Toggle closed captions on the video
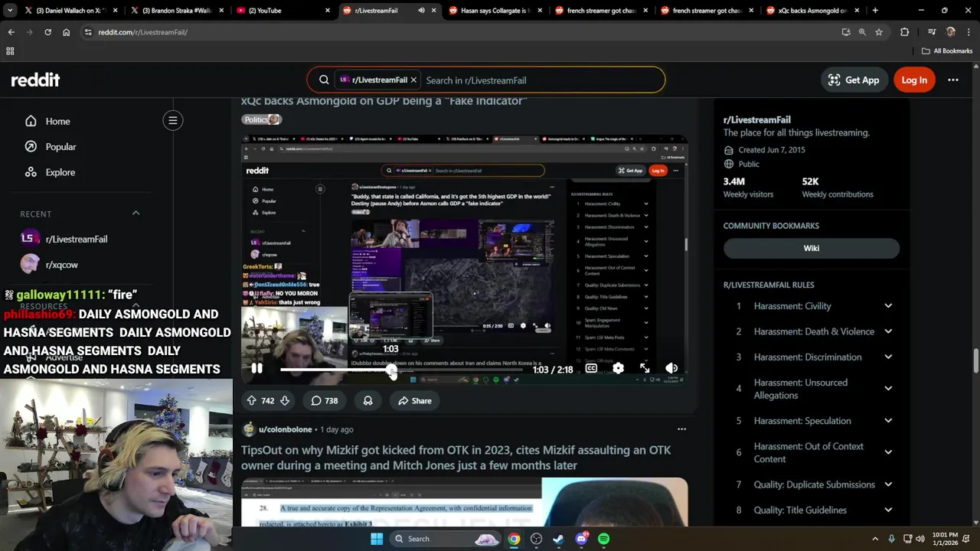Viewport: 980px width, 551px height. [x=591, y=369]
